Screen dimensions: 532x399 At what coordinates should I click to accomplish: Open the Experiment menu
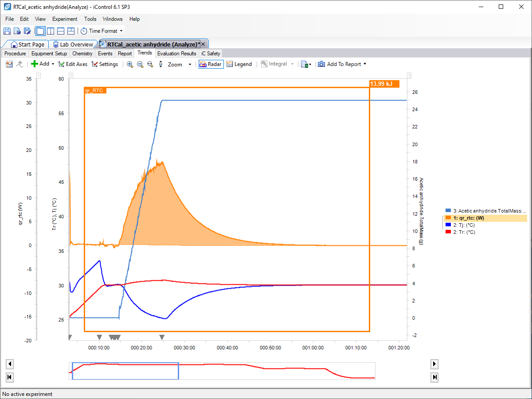click(65, 19)
